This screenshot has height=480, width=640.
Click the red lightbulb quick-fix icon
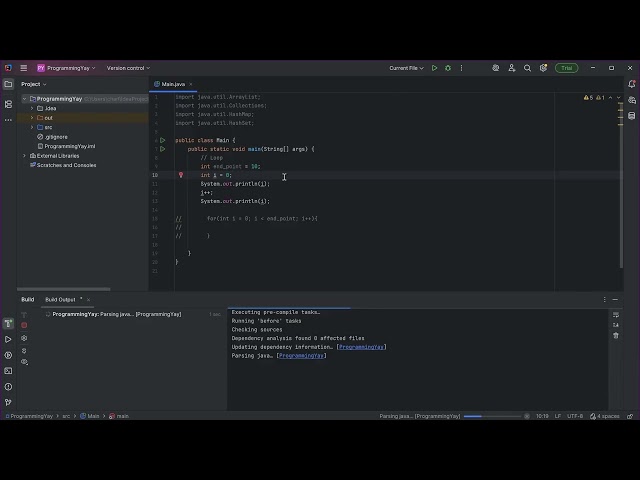tap(181, 175)
